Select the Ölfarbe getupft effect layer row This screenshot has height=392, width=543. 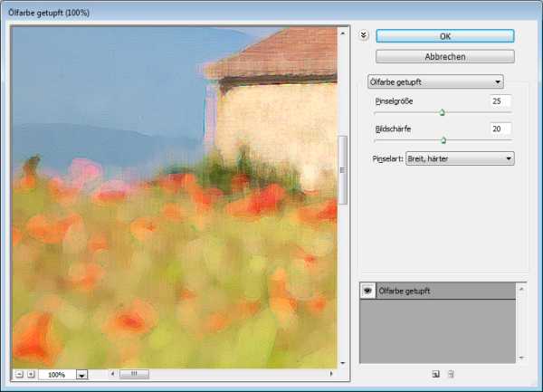tap(445, 291)
